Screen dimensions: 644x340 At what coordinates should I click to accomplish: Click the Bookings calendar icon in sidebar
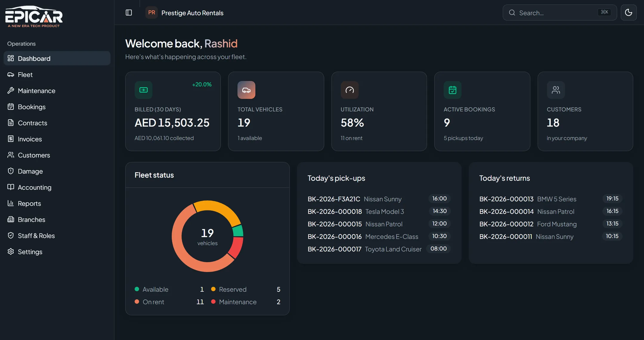coord(11,107)
